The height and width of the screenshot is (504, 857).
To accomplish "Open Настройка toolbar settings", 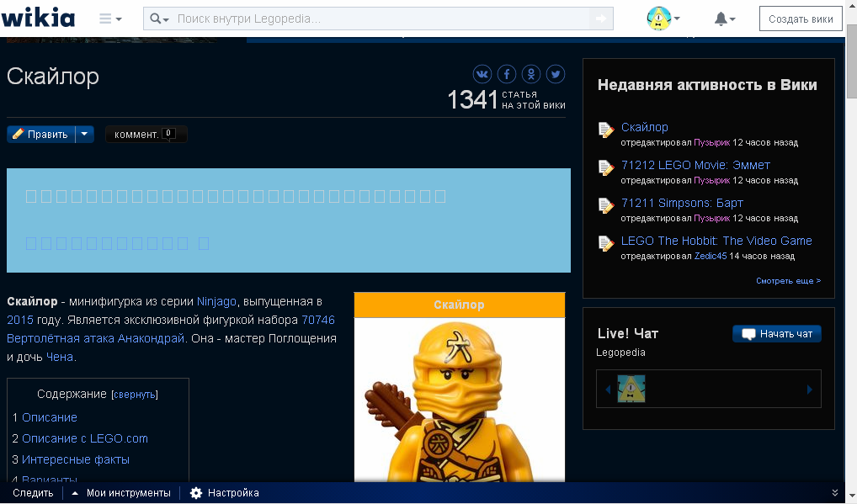I will (225, 493).
